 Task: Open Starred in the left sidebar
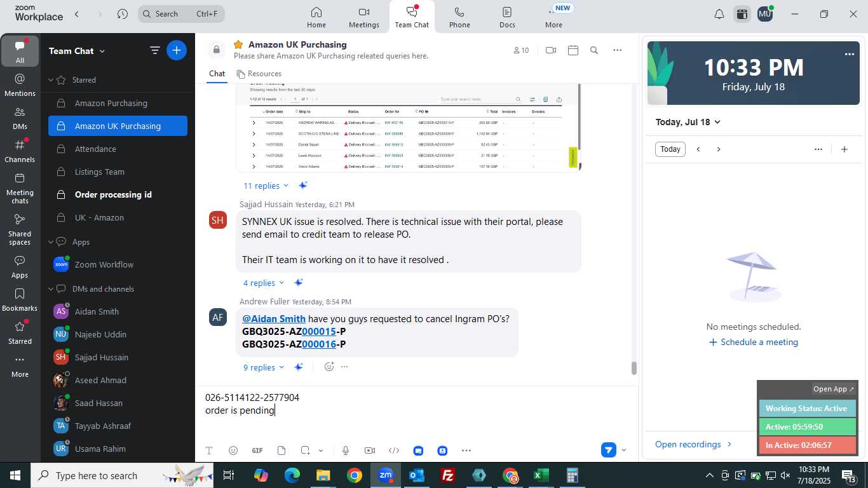(x=20, y=333)
